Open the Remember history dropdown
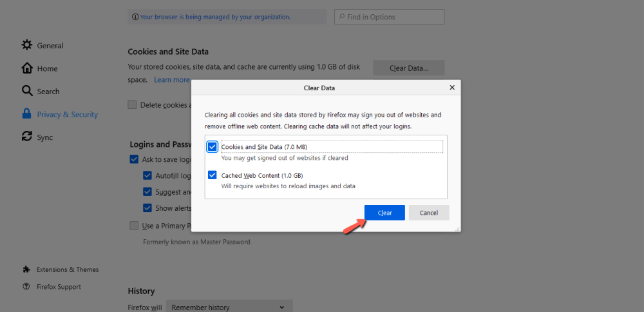Image resolution: width=644 pixels, height=312 pixels. (x=229, y=307)
